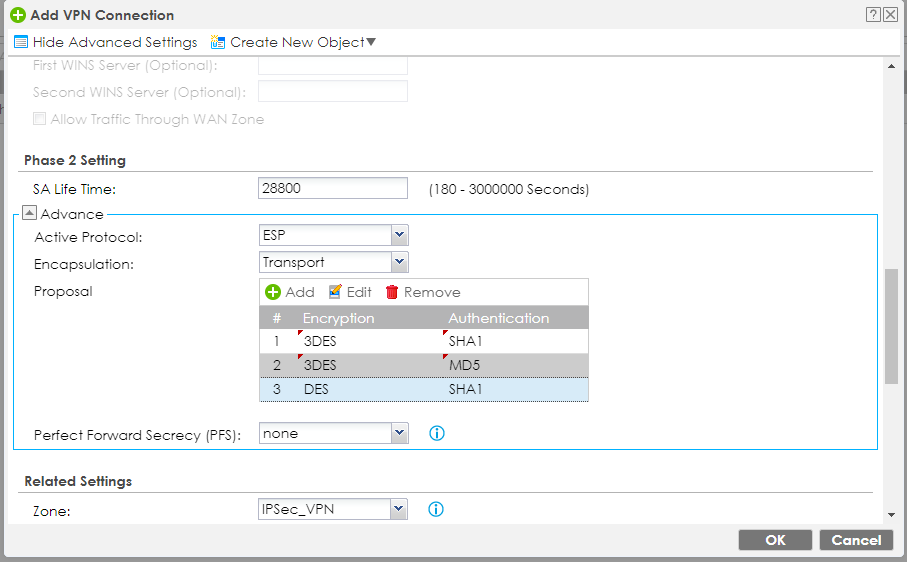This screenshot has height=562, width=907.
Task: Open the Active Protocol dropdown
Action: [x=399, y=236]
